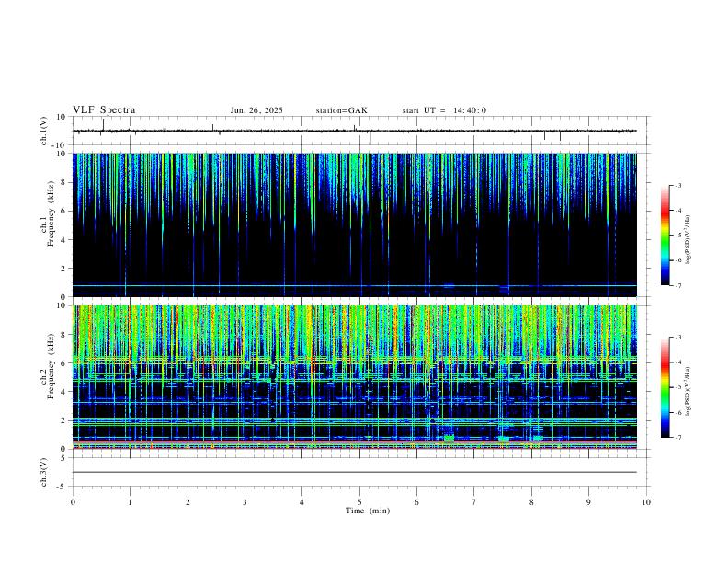Screen dimensions: 728x563
Task: Click time axis tick label "10" at the end
Action: [x=646, y=502]
